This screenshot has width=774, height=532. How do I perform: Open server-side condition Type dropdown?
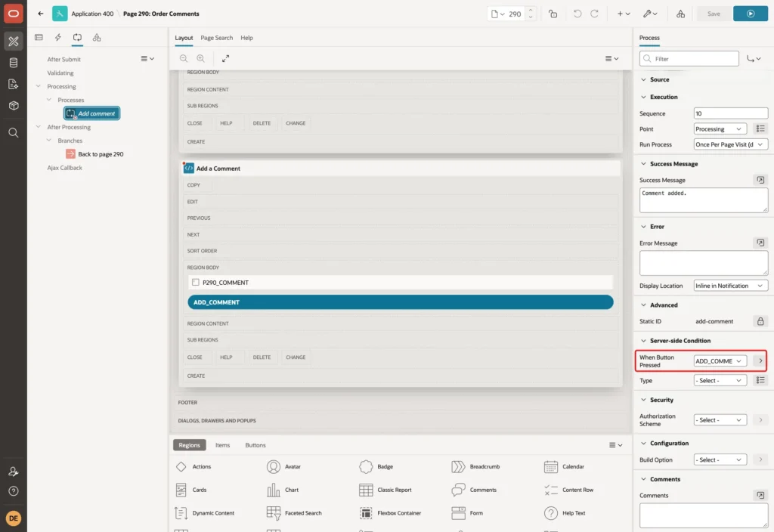click(x=720, y=380)
